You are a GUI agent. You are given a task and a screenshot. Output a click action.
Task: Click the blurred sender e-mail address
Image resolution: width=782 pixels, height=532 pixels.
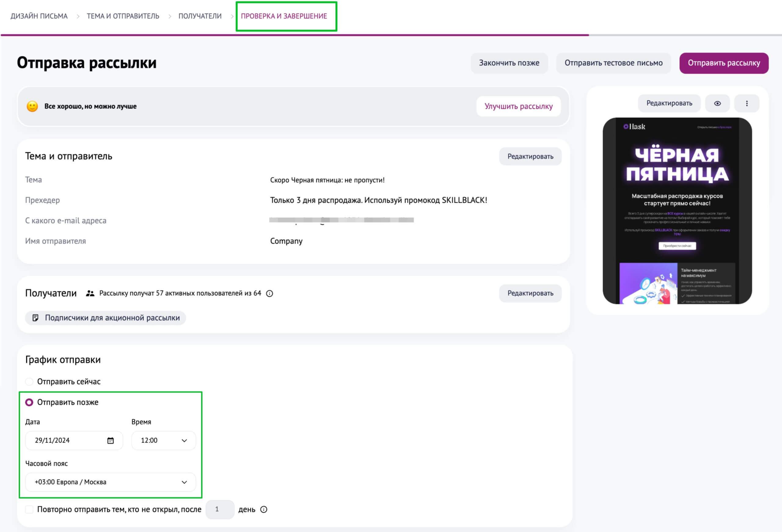tap(342, 220)
